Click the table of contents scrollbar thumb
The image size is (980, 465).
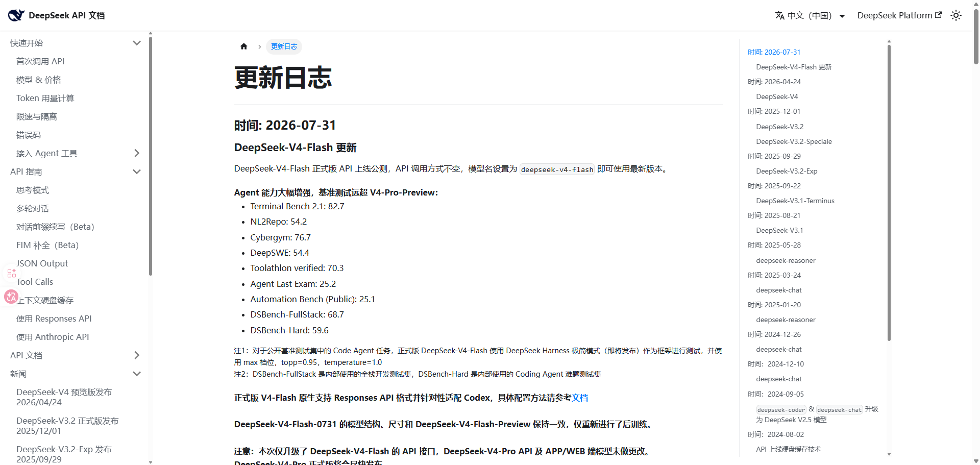889,193
